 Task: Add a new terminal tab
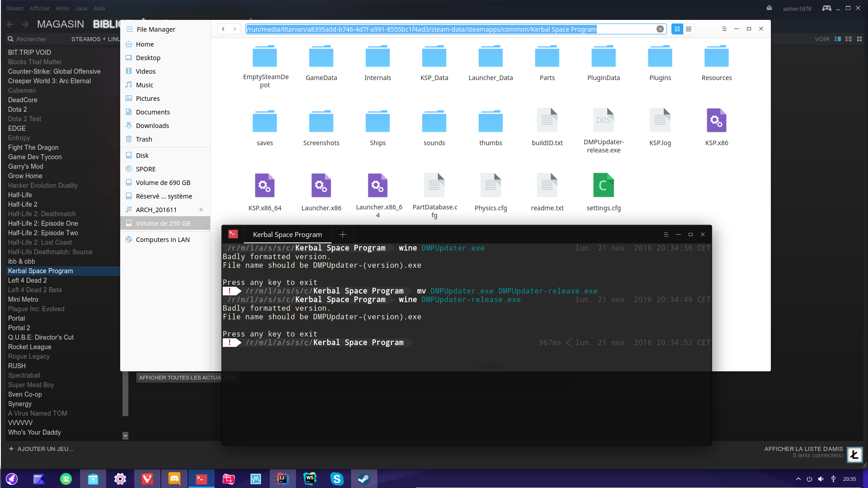click(x=343, y=235)
